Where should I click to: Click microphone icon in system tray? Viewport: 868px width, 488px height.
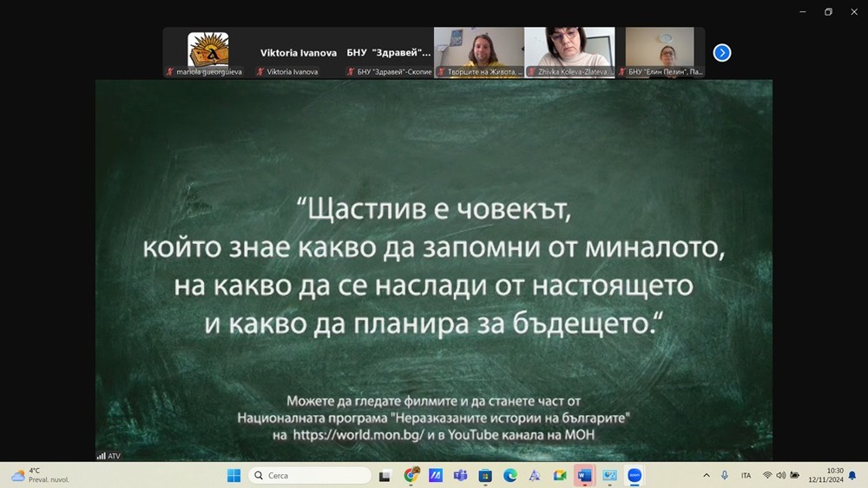click(724, 475)
